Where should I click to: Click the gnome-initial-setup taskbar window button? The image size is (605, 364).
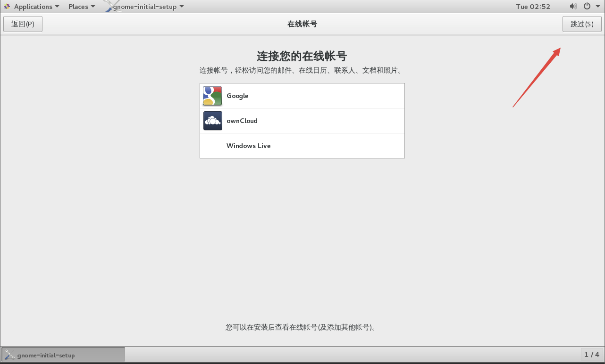pyautogui.click(x=63, y=355)
